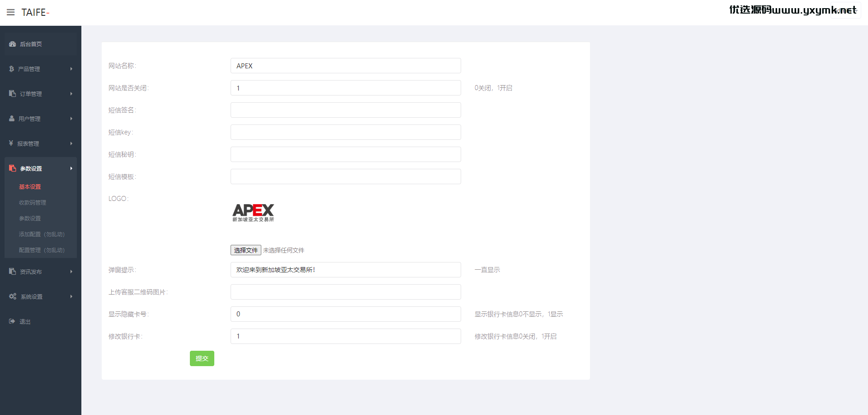Click the gears icon beside 系统设置

click(13, 296)
